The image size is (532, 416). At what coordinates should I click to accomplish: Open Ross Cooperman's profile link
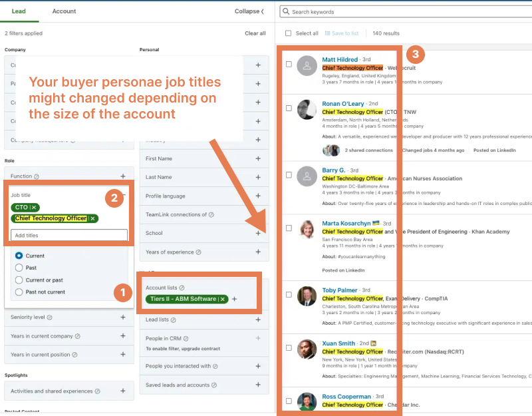[346, 397]
